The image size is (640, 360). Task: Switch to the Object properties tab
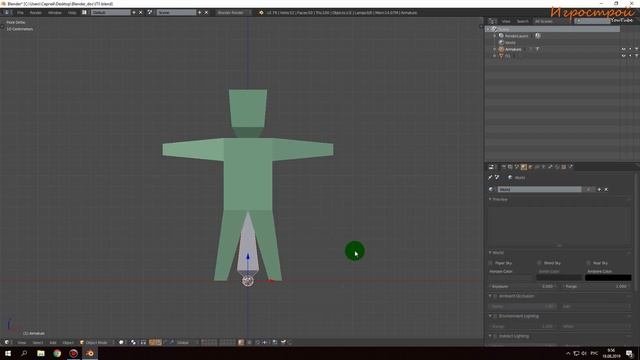(x=530, y=167)
